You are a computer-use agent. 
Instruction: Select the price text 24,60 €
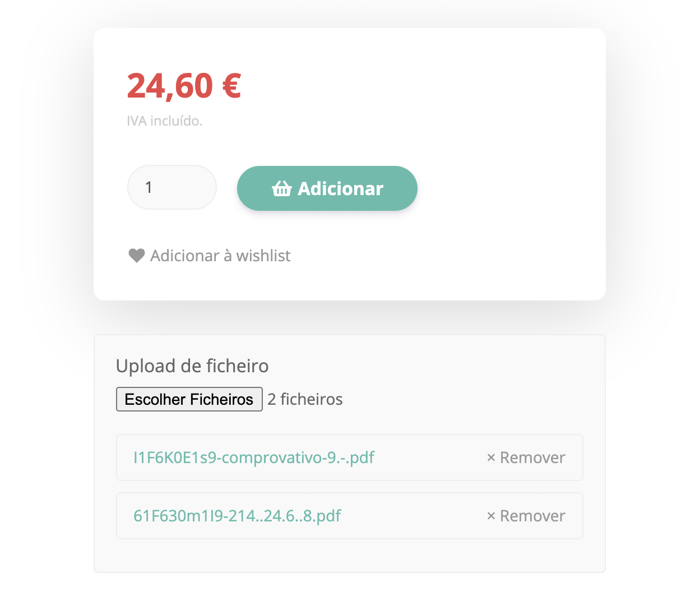184,86
